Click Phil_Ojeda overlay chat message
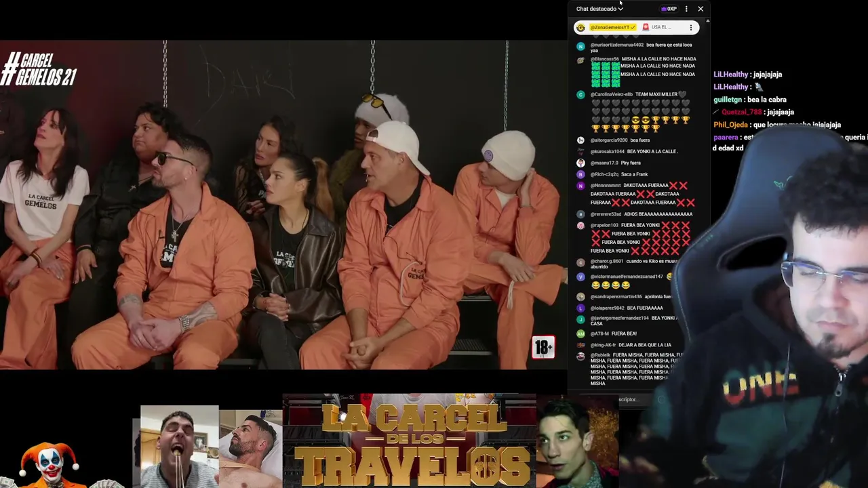Screen dimensions: 868x488 (x=777, y=125)
